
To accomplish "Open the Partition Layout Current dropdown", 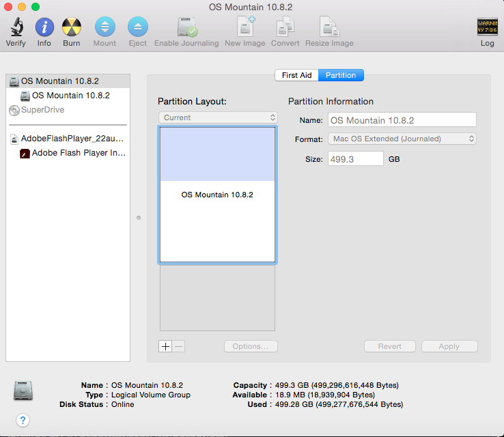I will pos(218,117).
